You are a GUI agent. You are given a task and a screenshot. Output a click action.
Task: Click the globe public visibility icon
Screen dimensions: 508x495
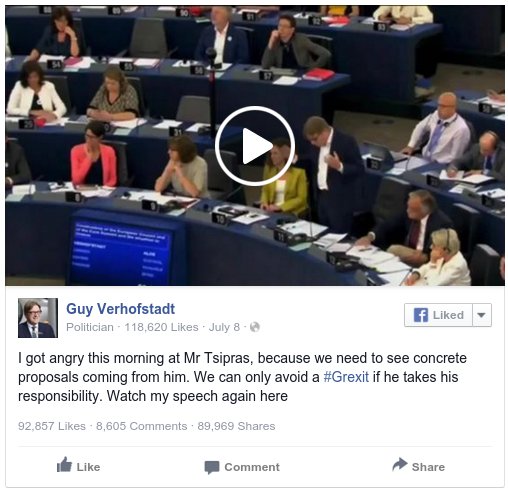click(255, 327)
